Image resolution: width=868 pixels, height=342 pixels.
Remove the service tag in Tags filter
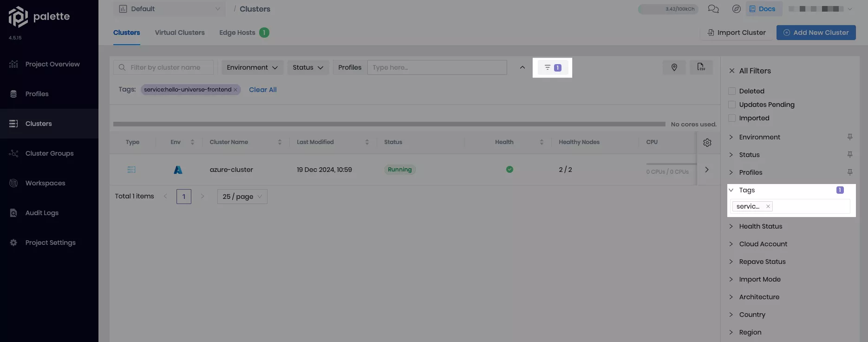pos(768,206)
